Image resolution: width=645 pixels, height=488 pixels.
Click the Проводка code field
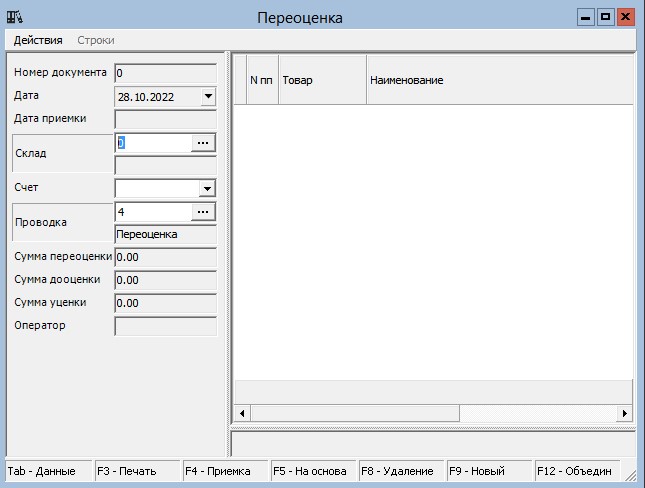[x=152, y=212]
